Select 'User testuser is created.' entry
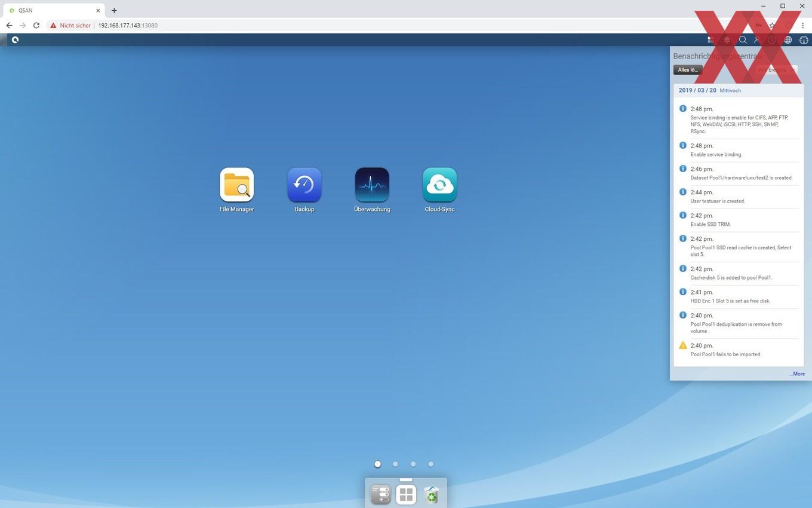The image size is (812, 508). pyautogui.click(x=739, y=197)
